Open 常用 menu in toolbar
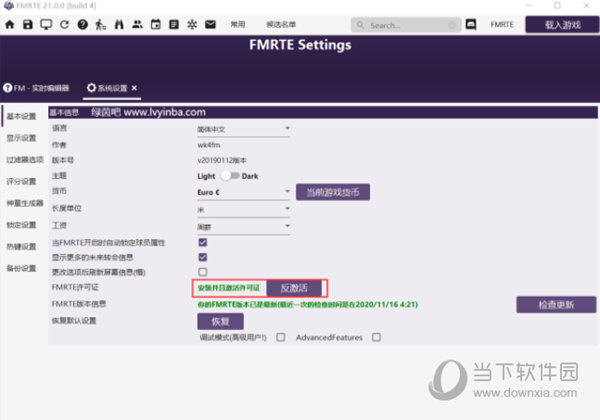 238,25
